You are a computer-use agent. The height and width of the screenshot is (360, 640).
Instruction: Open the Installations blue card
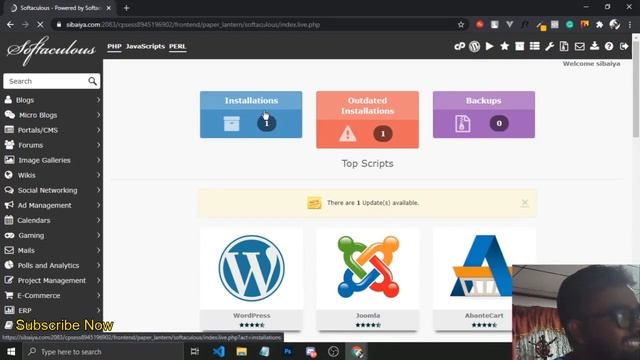(x=251, y=115)
